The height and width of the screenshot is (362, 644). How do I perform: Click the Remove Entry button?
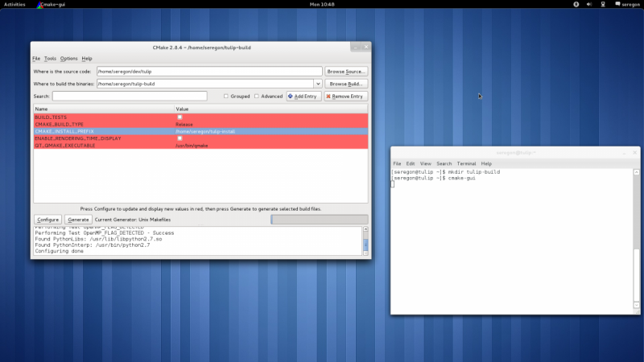(x=346, y=96)
